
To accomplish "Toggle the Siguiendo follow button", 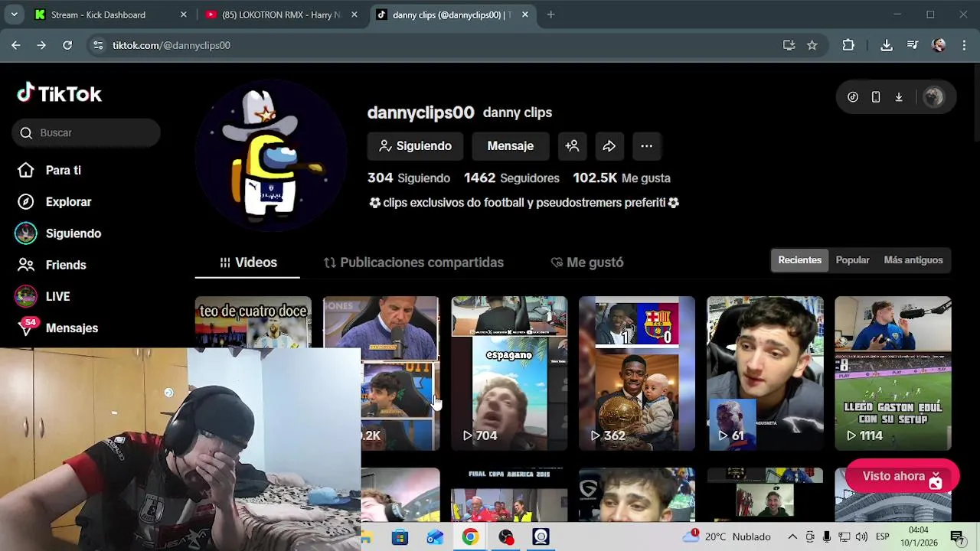I will click(x=416, y=146).
